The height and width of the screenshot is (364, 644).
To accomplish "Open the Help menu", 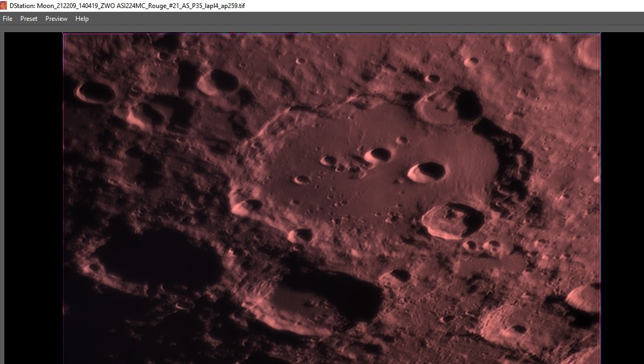I will tap(82, 19).
